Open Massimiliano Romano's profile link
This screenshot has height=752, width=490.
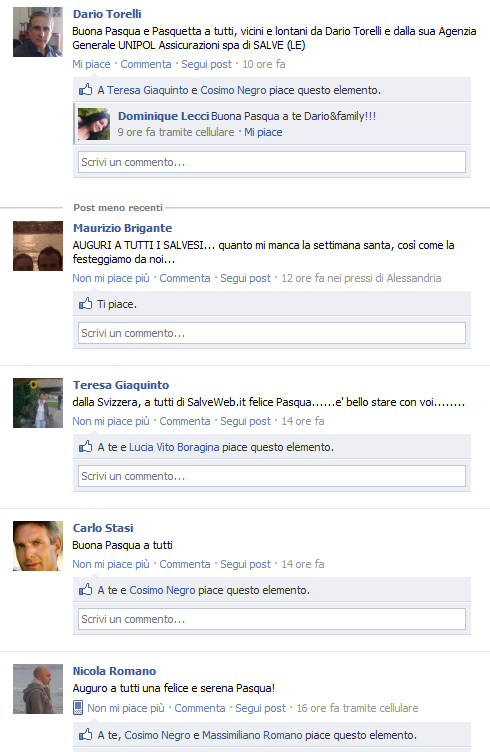click(252, 735)
